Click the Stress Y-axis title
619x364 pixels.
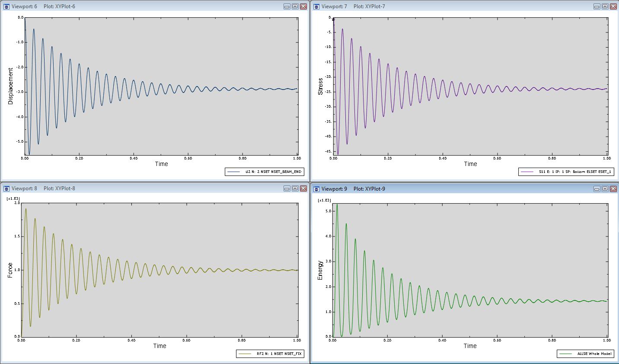320,86
